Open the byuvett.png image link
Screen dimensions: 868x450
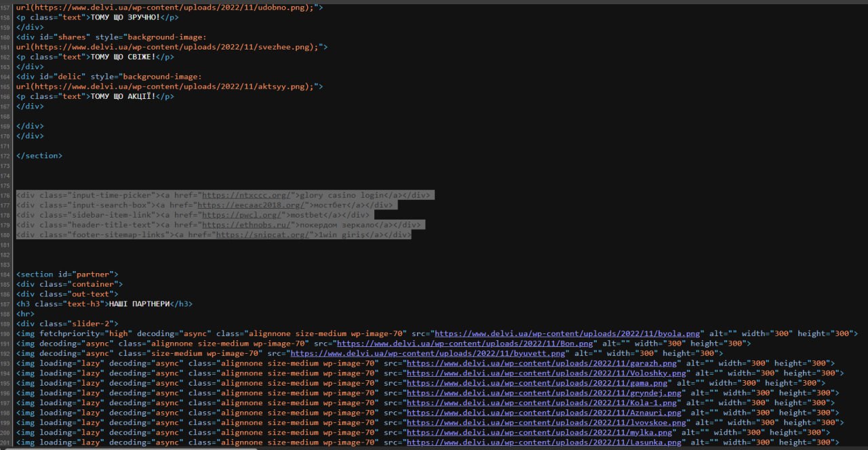428,353
